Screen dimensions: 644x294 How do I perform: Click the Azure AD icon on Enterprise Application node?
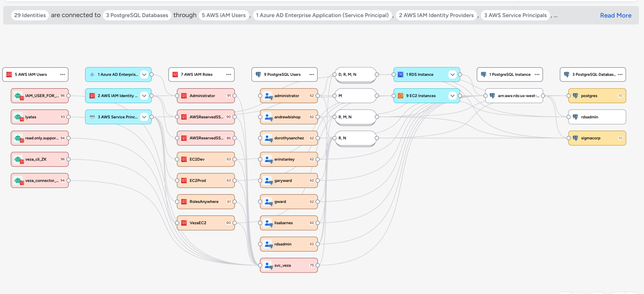tap(92, 75)
